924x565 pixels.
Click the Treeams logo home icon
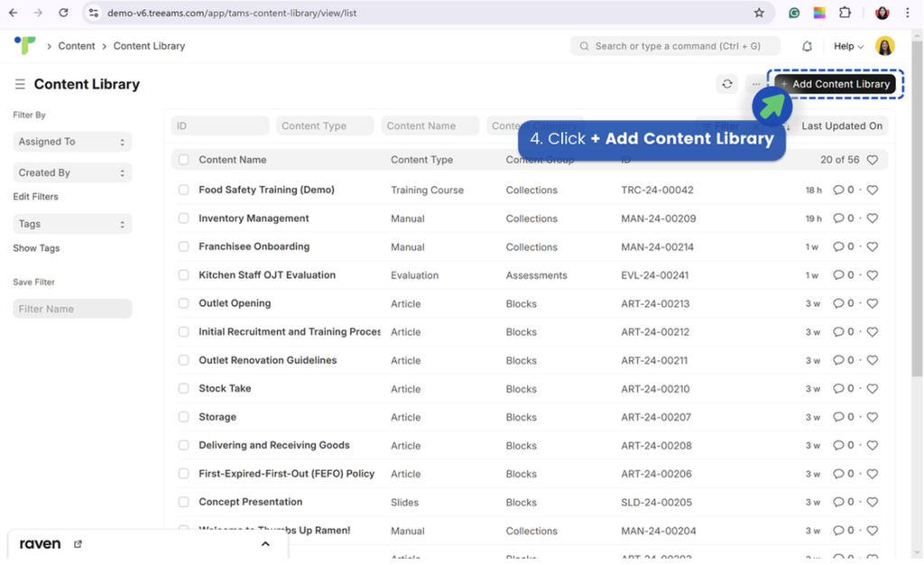(24, 45)
